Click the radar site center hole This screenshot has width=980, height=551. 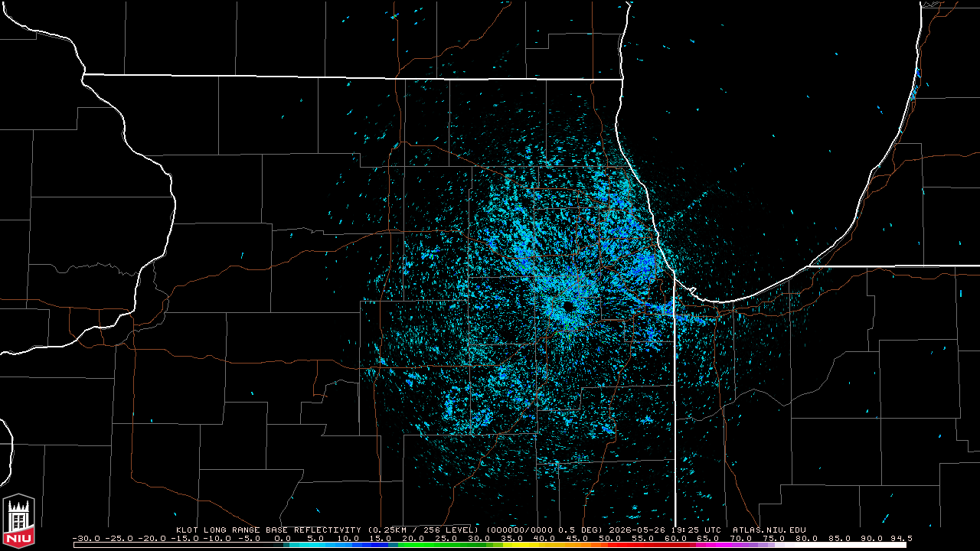(568, 306)
